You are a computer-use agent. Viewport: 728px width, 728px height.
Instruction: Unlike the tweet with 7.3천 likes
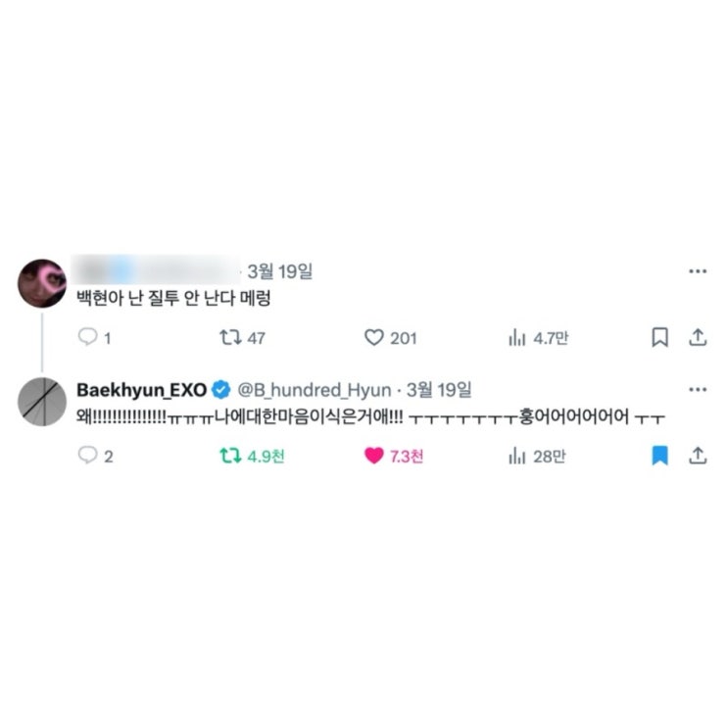pyautogui.click(x=394, y=456)
